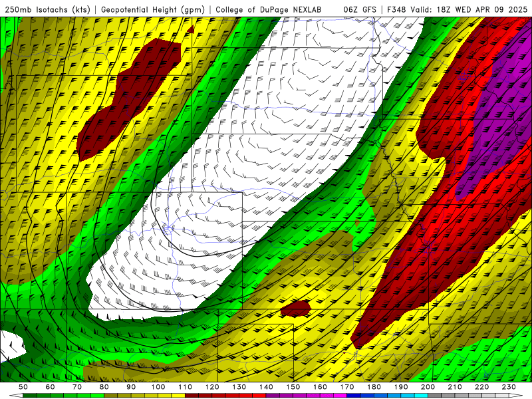This screenshot has height=399, width=532.
Task: Click the legend value "180"
Action: tap(374, 387)
